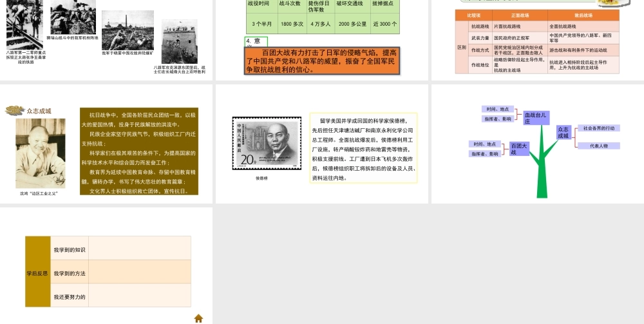Click the 众志成城 slide heading
Image resolution: width=644 pixels, height=324 pixels.
[x=39, y=111]
